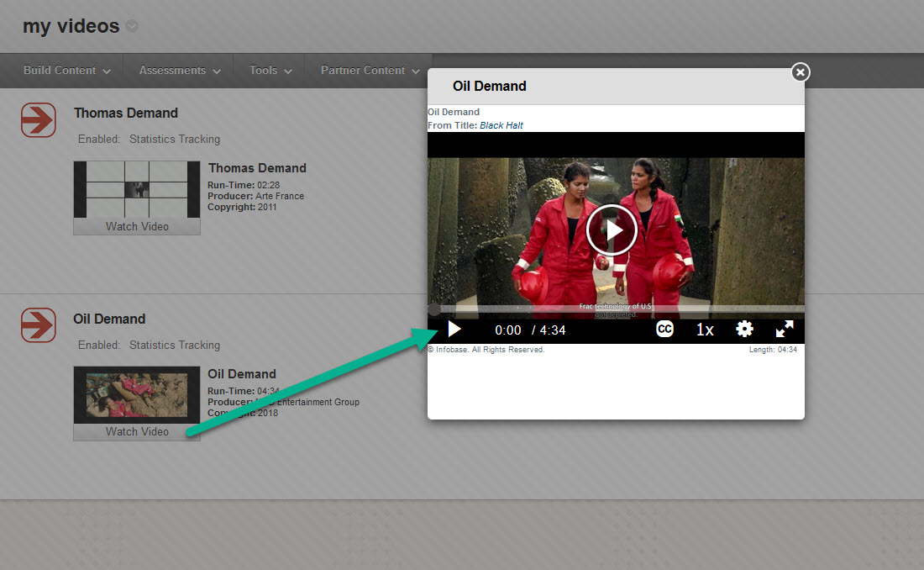Click bold Oil Demand heading beside thumbnail

coord(242,374)
